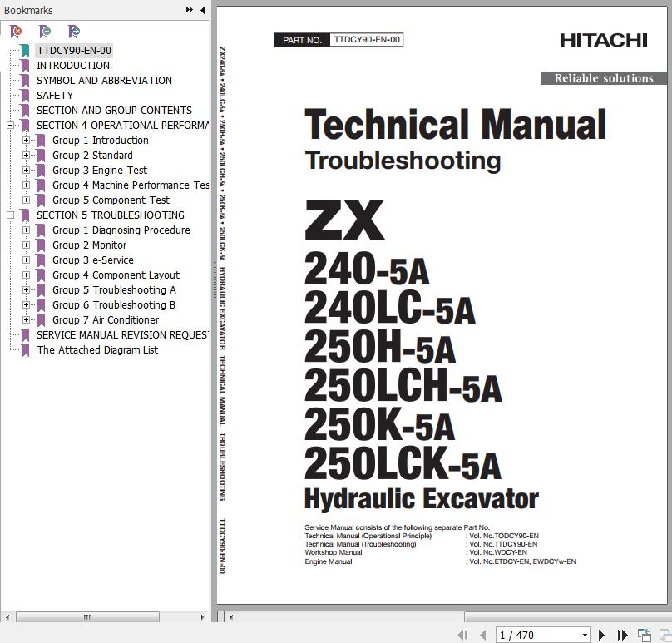Collapse SECTION 5 TROUBLESHOOTING node
The image size is (672, 643).
point(10,215)
